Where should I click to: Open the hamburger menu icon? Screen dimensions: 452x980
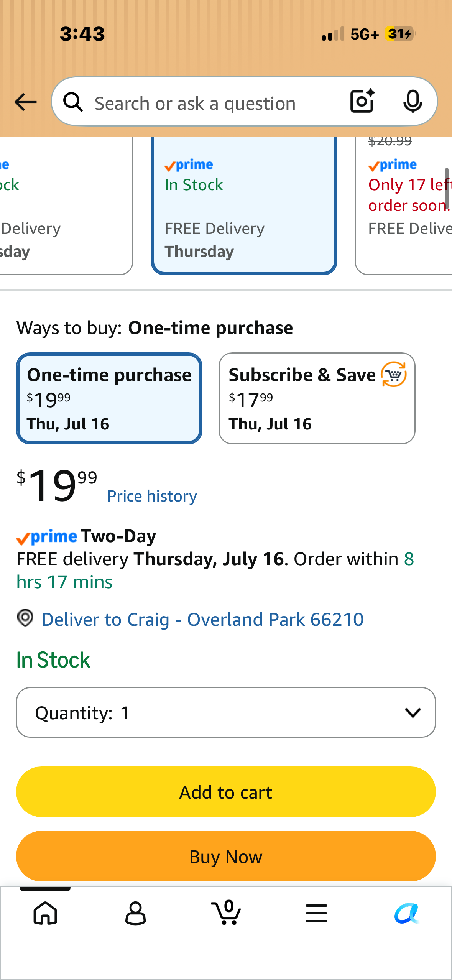[x=316, y=913]
